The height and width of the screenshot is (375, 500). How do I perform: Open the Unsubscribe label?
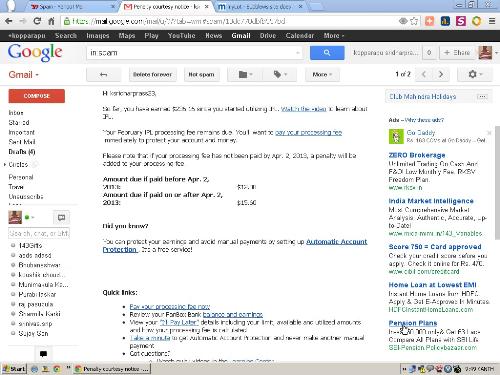coord(26,196)
